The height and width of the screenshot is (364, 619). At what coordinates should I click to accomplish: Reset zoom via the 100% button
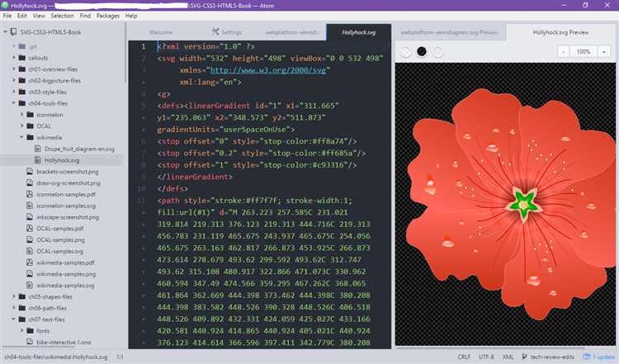584,52
